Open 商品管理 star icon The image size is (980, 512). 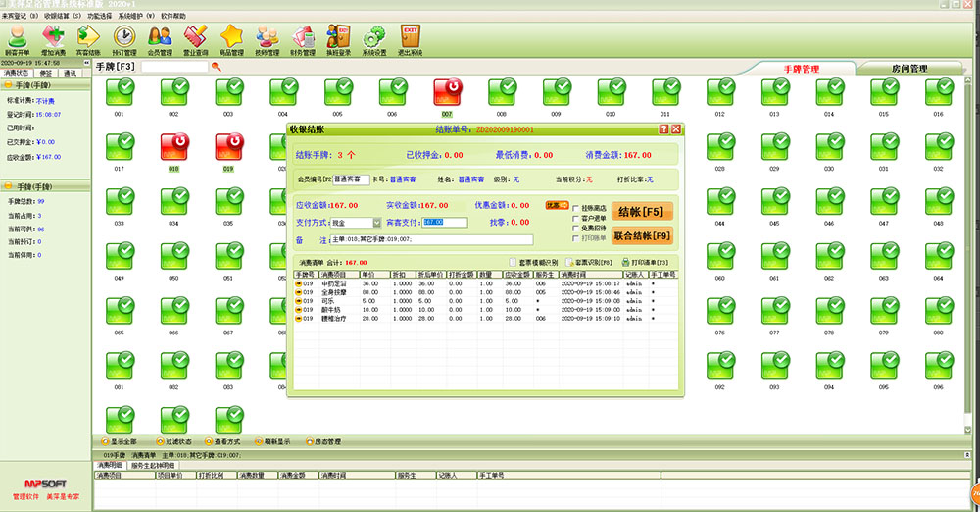pyautogui.click(x=231, y=39)
